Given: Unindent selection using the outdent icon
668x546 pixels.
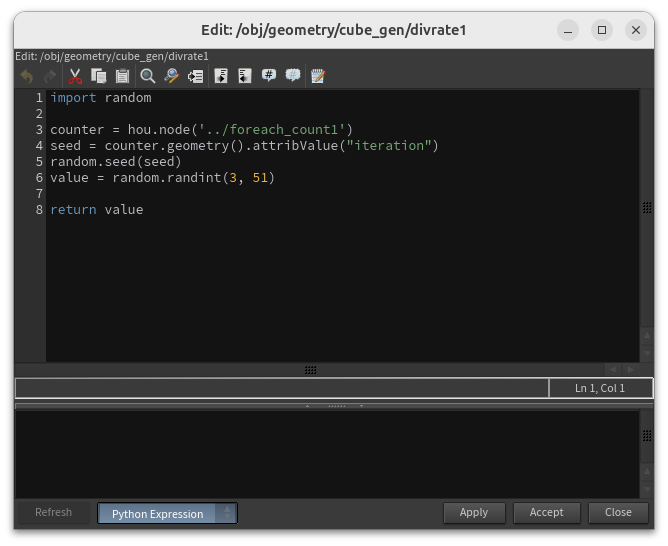Looking at the screenshot, I should point(245,76).
